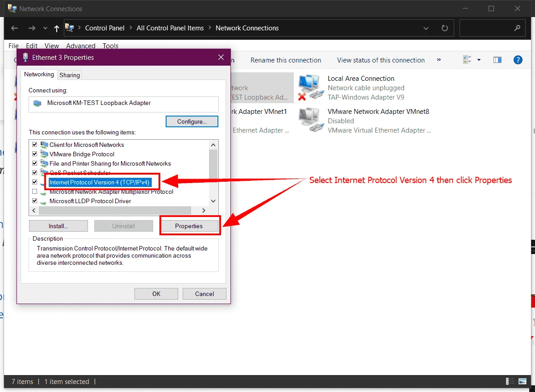
Task: Select File and Printer Sharing for Microsoft Networks
Action: [110, 163]
